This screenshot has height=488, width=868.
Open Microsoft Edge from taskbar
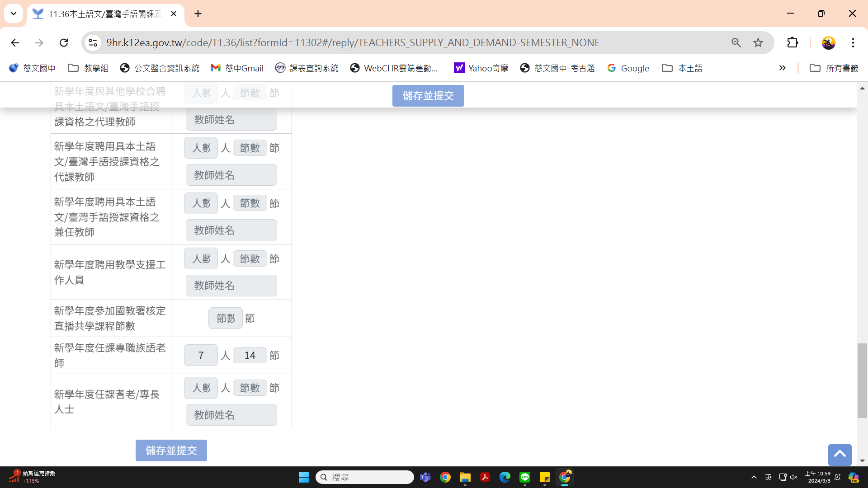pyautogui.click(x=505, y=477)
